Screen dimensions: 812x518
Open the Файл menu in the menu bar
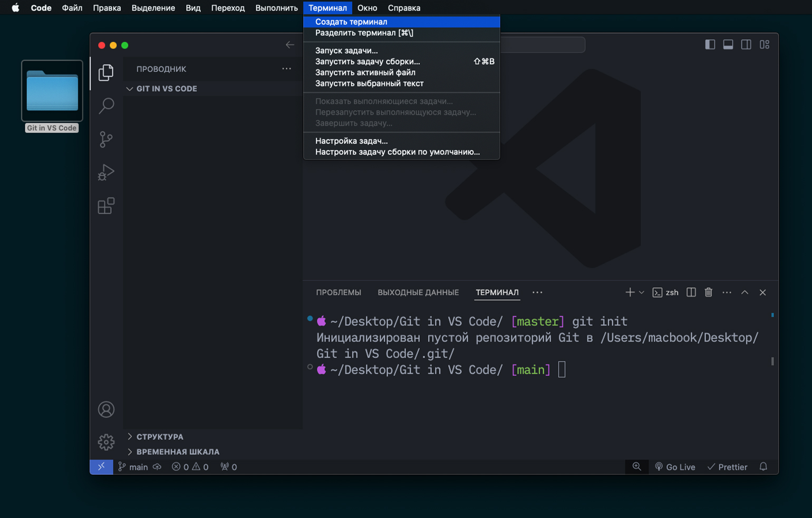click(x=72, y=8)
